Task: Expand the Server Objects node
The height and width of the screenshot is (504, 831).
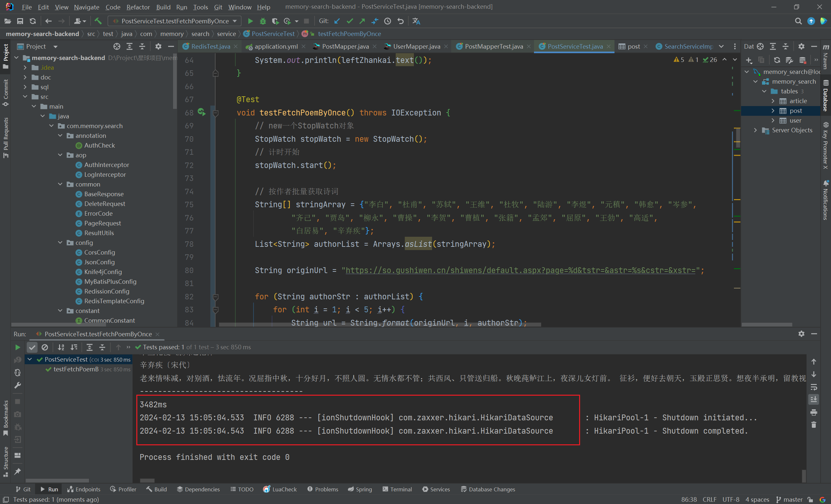Action: tap(755, 130)
